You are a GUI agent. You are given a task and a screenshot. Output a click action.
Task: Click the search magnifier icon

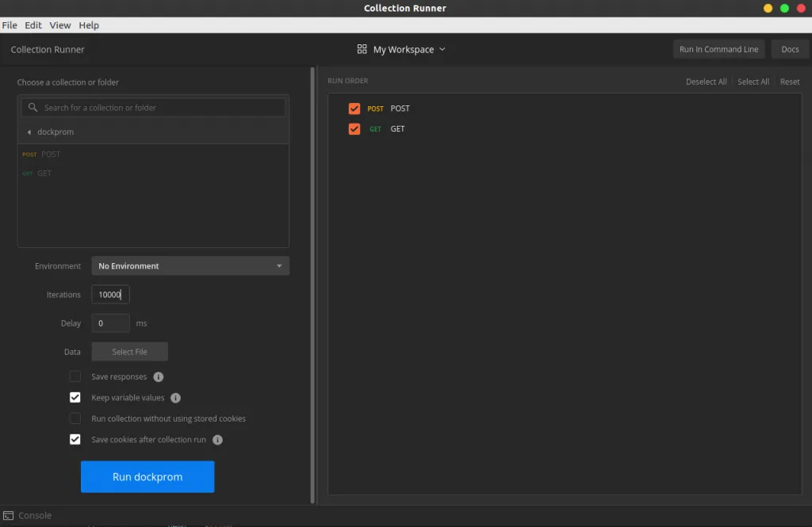click(33, 108)
